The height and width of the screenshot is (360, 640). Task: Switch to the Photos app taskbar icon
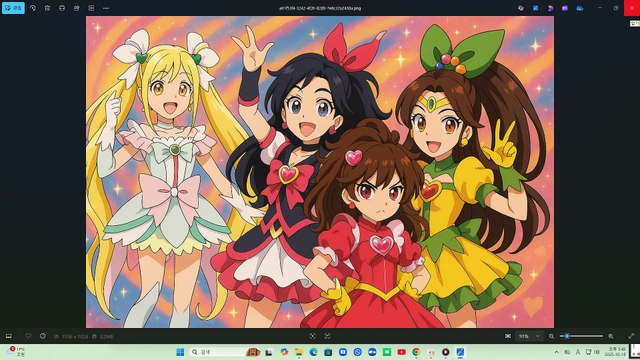[460, 352]
